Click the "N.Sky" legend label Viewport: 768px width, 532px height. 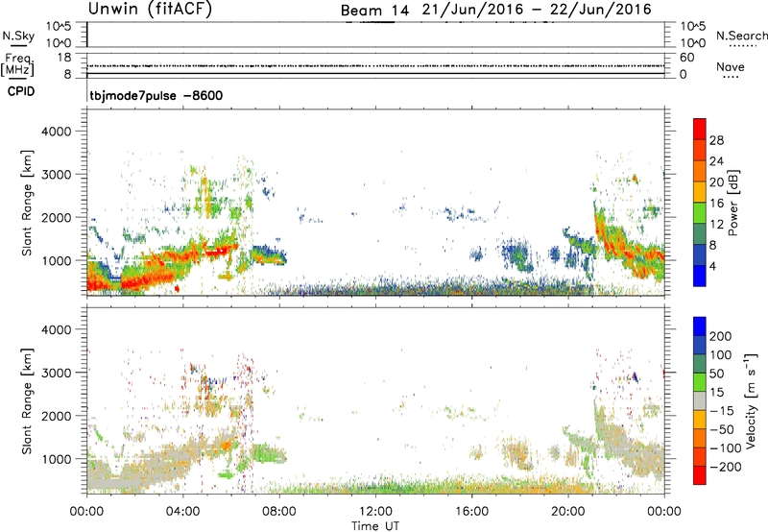click(18, 36)
